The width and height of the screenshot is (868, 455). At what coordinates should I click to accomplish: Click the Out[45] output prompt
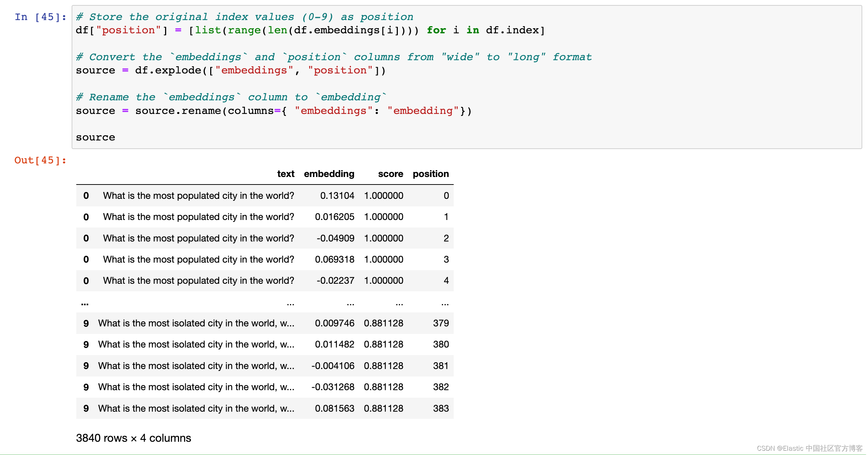tap(40, 160)
